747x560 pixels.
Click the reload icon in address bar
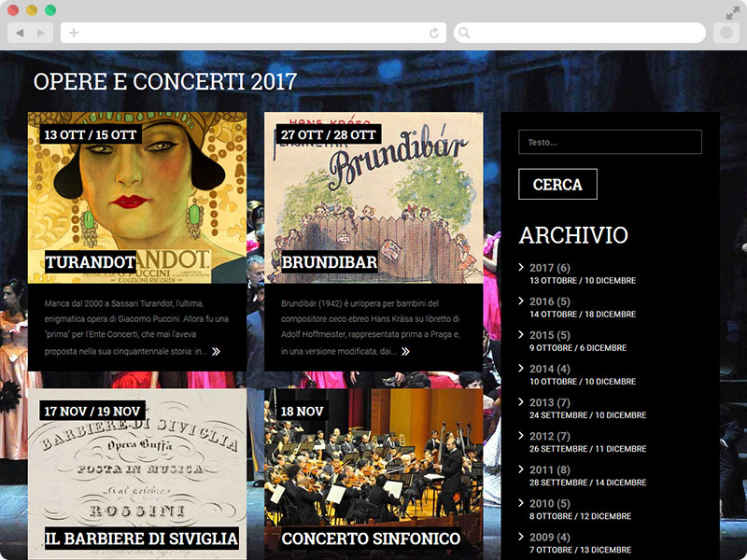pos(434,33)
